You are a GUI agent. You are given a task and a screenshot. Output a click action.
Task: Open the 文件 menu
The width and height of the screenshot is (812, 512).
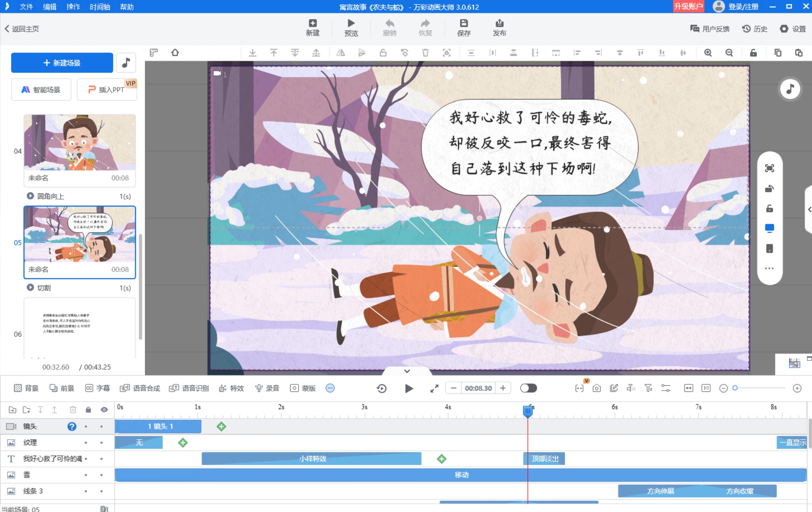click(26, 7)
